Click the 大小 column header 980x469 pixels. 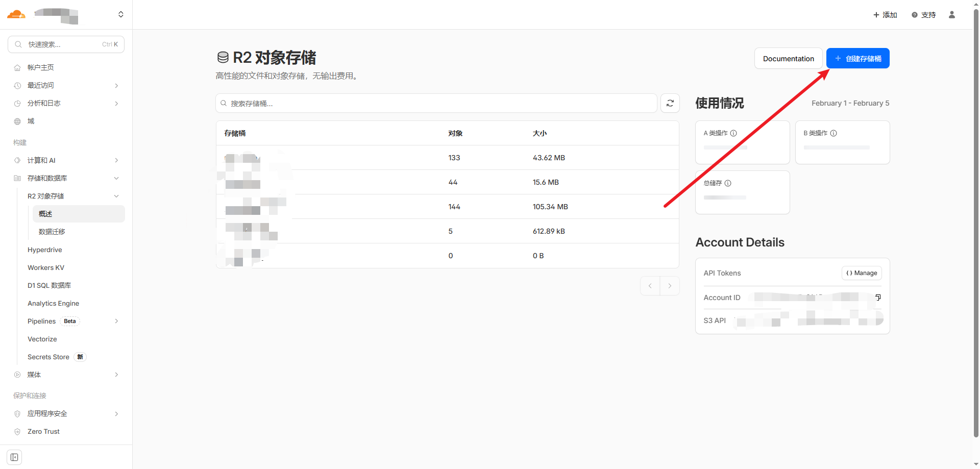(540, 133)
